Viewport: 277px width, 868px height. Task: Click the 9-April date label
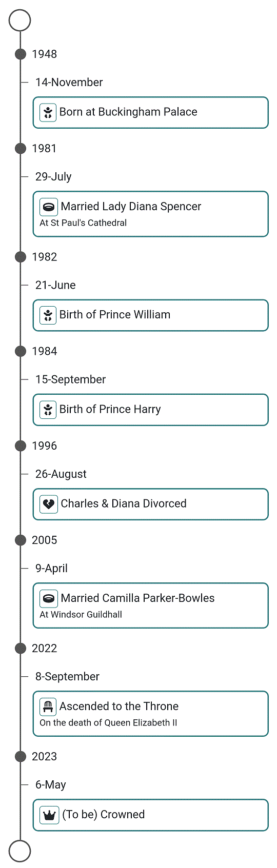(51, 569)
